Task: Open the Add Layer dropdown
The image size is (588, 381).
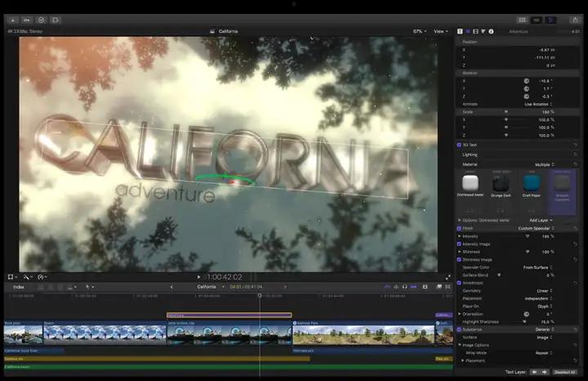Action: [541, 220]
